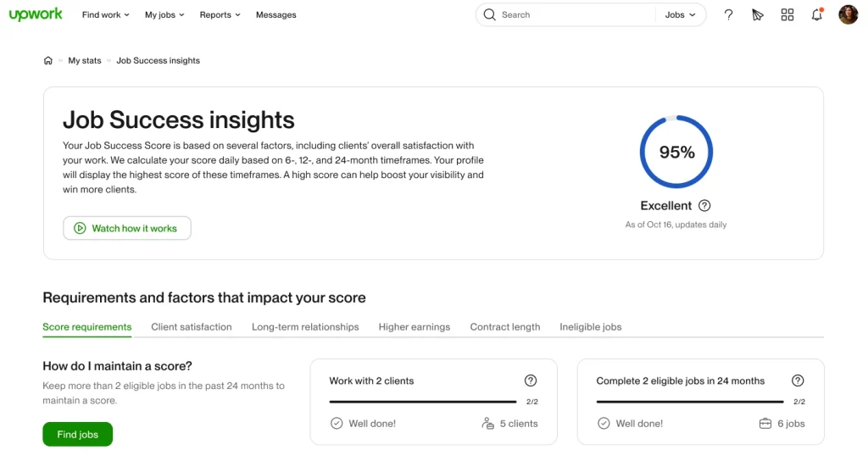Open the Jobs search category dropdown

coord(680,15)
